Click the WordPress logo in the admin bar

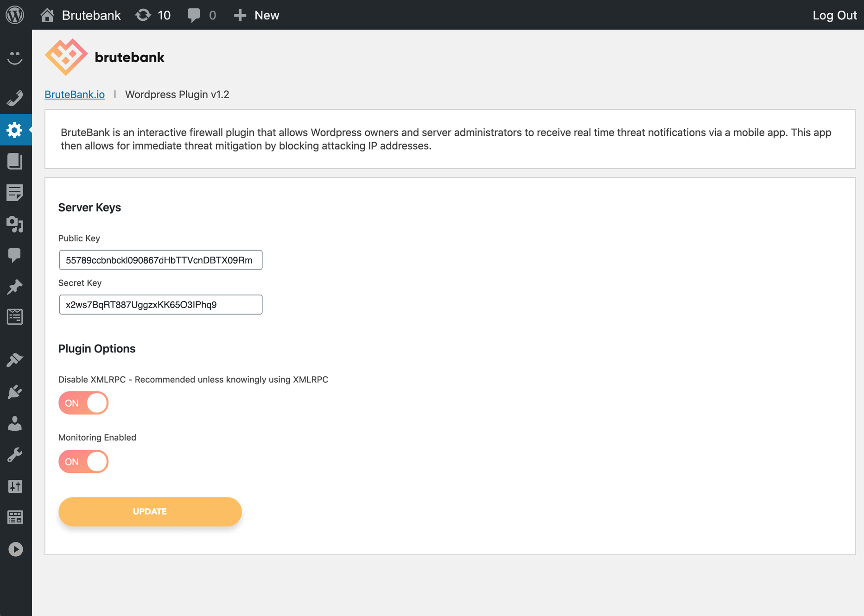tap(15, 15)
